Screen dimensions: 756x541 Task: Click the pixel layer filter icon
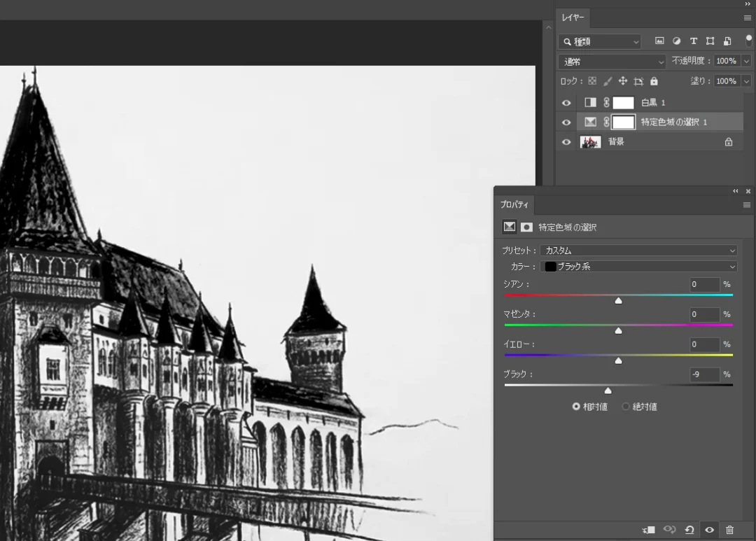659,41
